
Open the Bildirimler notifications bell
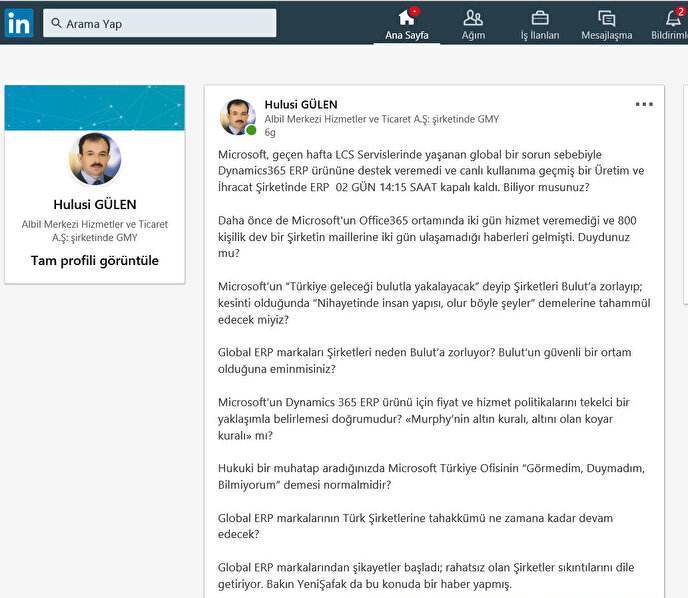tap(671, 24)
